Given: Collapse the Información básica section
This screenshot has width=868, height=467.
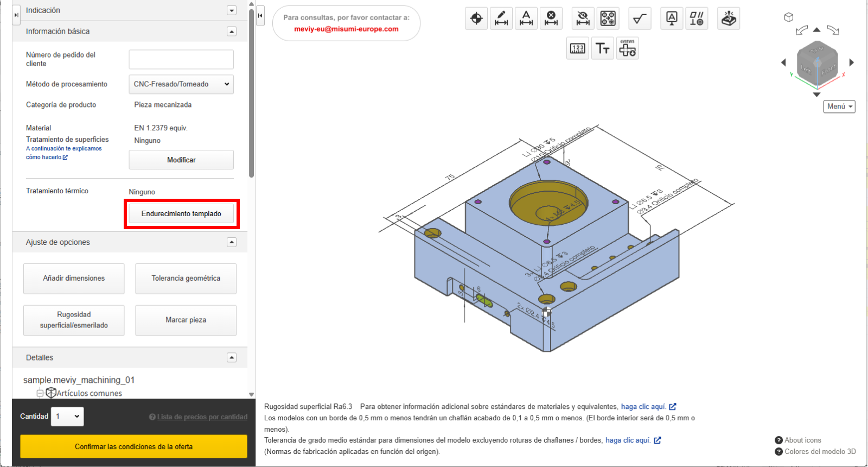Looking at the screenshot, I should (x=232, y=31).
